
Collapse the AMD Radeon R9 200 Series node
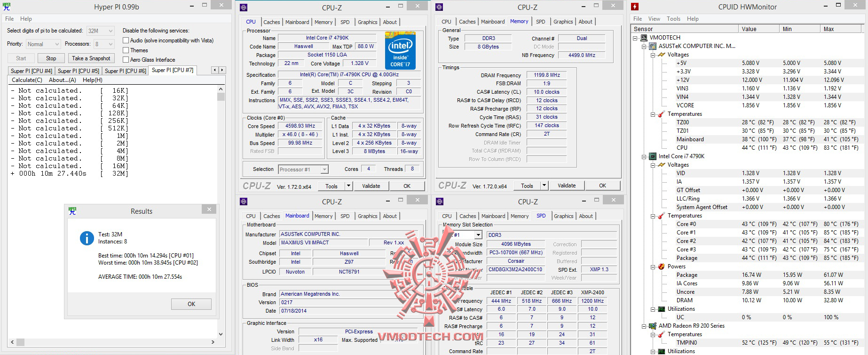point(644,326)
